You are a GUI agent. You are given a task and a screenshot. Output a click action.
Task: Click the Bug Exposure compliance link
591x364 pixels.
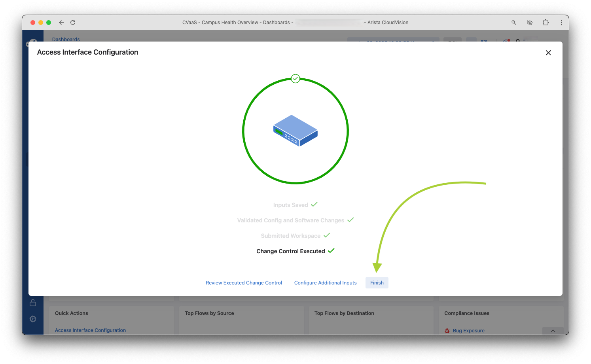point(468,330)
